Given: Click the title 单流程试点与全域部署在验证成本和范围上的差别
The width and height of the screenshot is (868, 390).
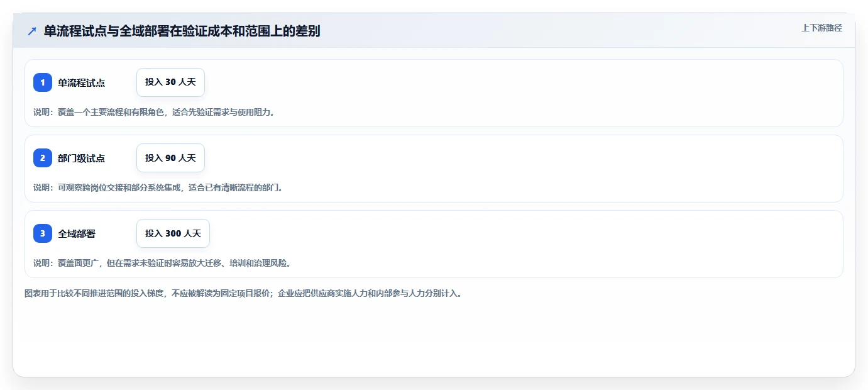Looking at the screenshot, I should coord(182,31).
